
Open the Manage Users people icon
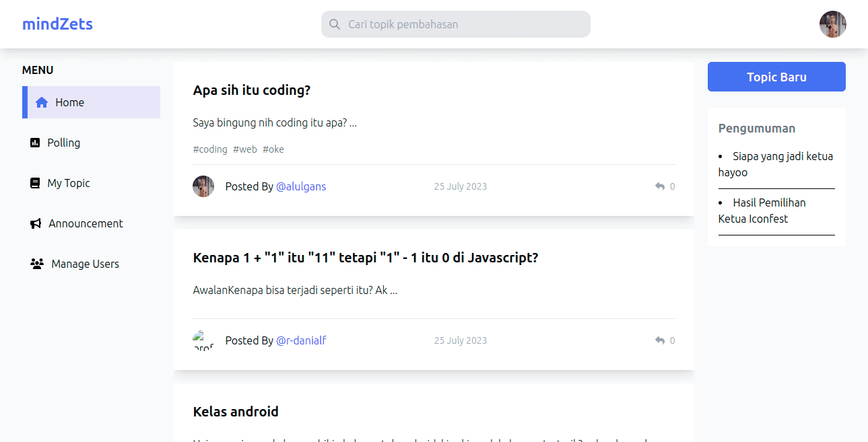pyautogui.click(x=37, y=264)
